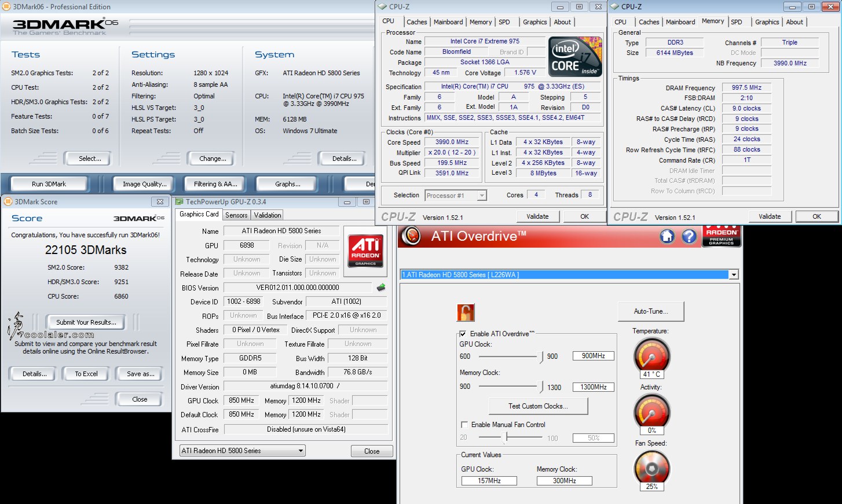Click the Image Quality button
This screenshot has height=504, width=842.
144,184
